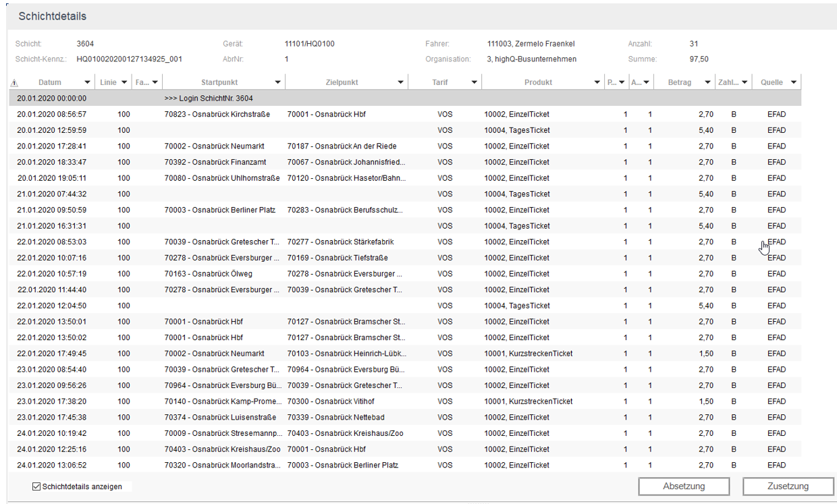Open the Linie column filter arrow
This screenshot has height=504, width=837.
(x=124, y=82)
